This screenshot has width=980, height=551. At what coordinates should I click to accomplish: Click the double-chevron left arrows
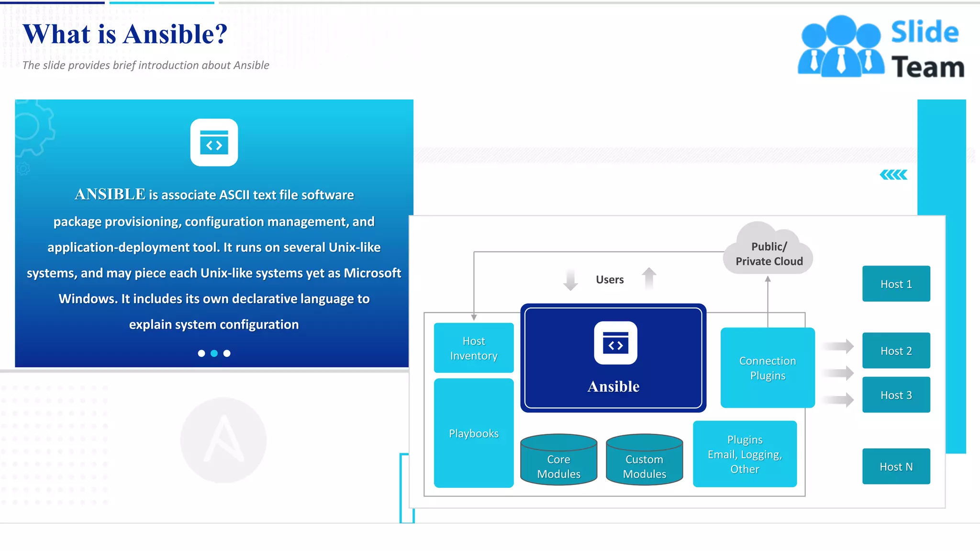pyautogui.click(x=893, y=175)
